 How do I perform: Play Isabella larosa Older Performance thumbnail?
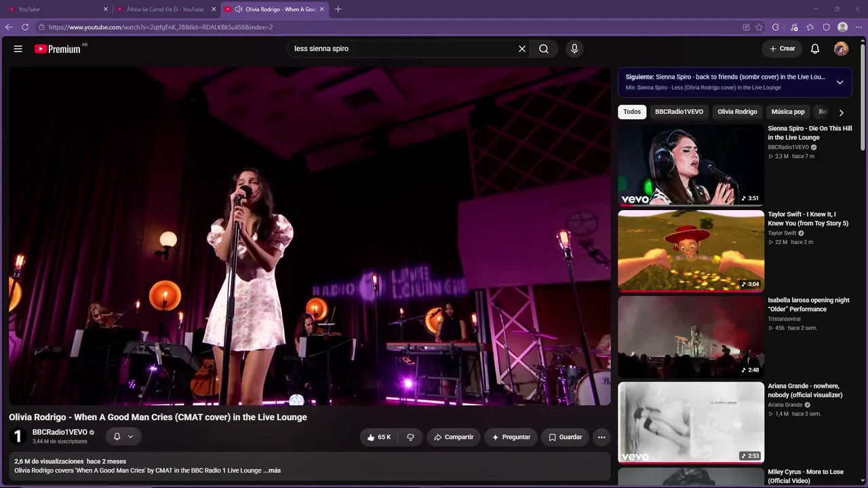(x=691, y=337)
